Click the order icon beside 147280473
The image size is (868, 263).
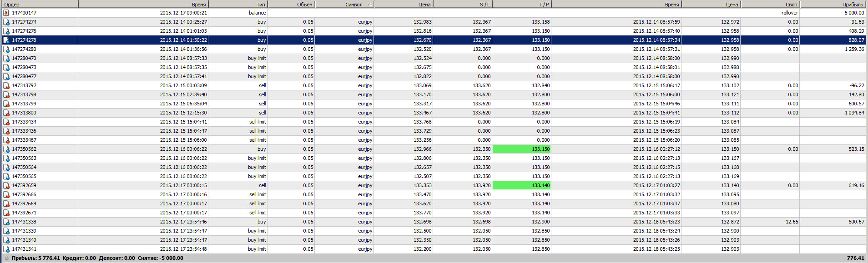click(x=6, y=67)
